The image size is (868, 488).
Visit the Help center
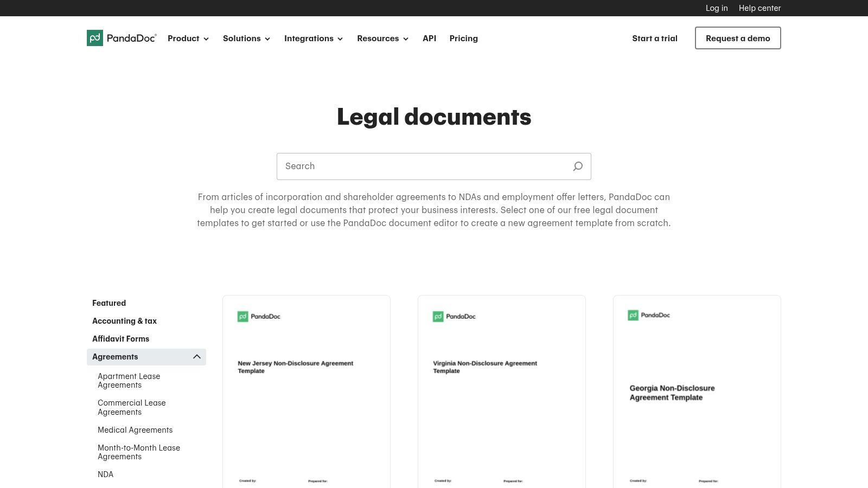point(759,8)
